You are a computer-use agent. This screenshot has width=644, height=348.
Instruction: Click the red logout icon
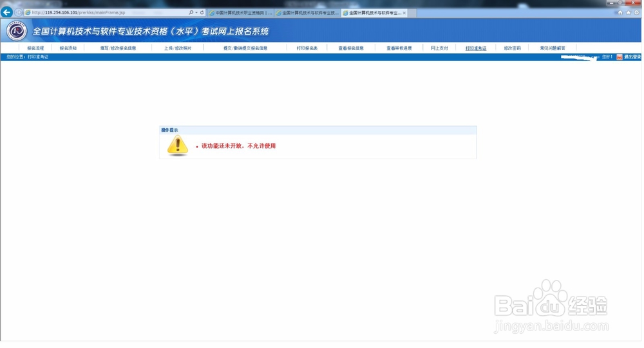pyautogui.click(x=620, y=57)
